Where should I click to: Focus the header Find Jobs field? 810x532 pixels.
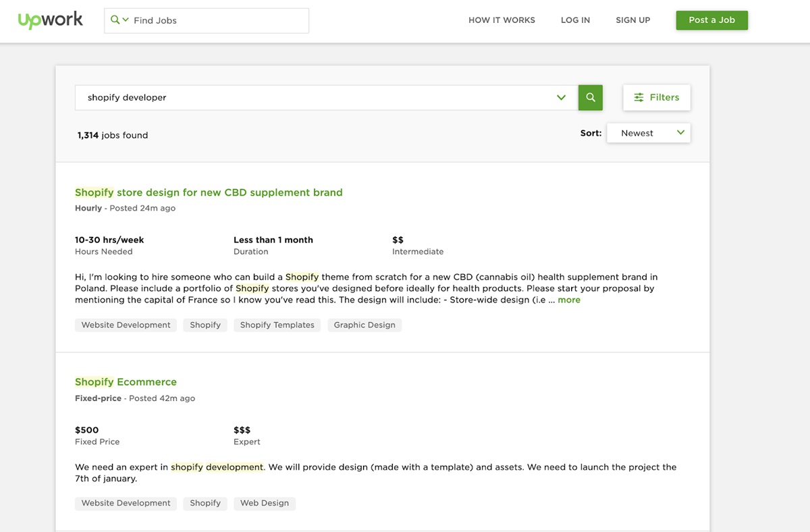(x=216, y=20)
